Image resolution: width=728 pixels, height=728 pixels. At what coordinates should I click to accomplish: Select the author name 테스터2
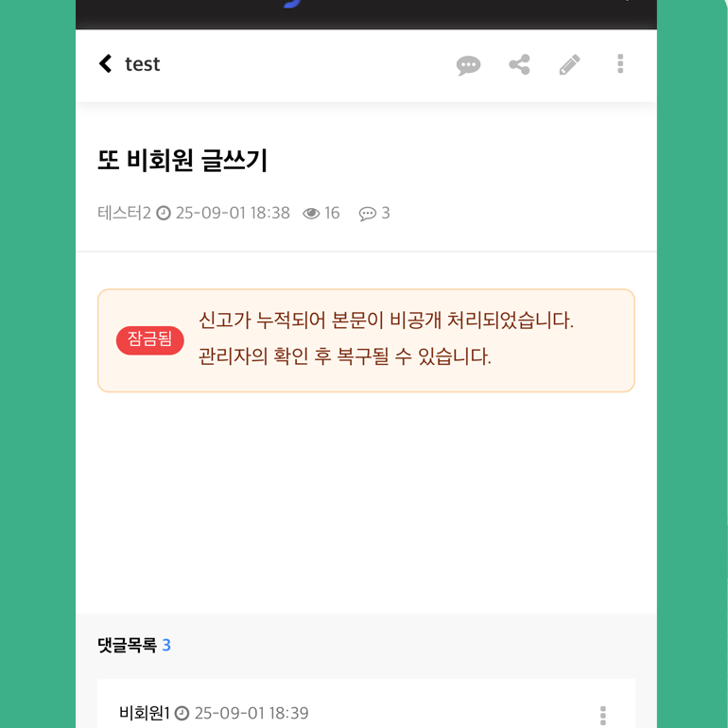point(124,213)
